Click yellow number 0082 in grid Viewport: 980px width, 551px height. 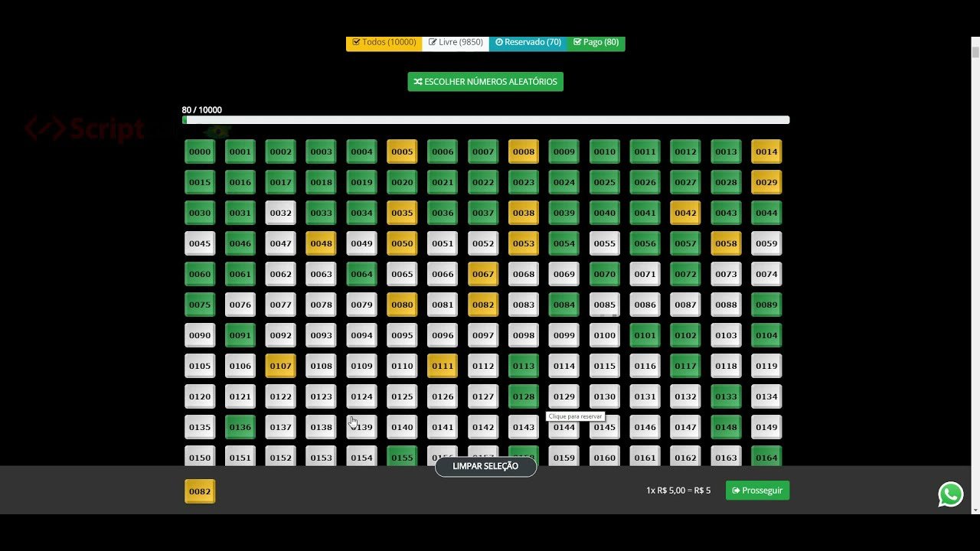pyautogui.click(x=483, y=305)
